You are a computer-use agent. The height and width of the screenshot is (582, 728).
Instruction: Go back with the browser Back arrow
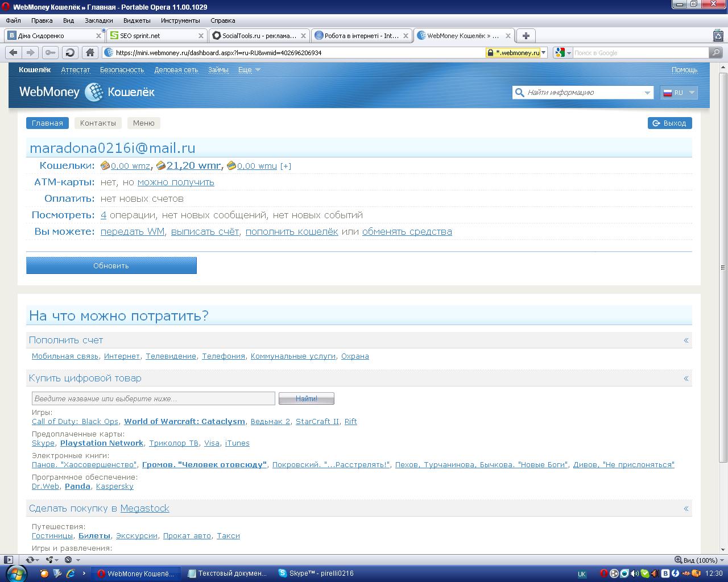pos(14,53)
